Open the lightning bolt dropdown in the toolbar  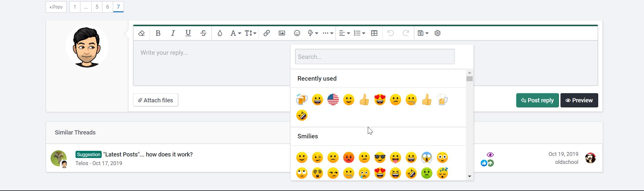coord(313,33)
